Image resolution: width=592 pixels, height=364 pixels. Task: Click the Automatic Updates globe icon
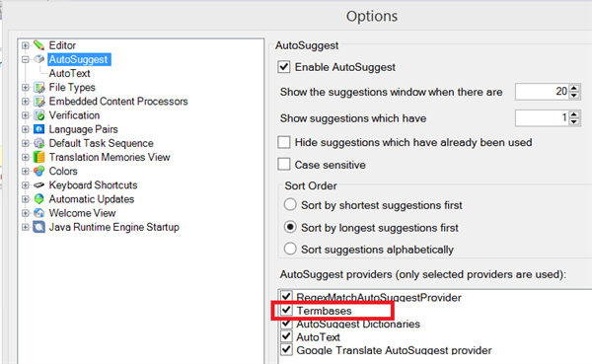tap(39, 199)
